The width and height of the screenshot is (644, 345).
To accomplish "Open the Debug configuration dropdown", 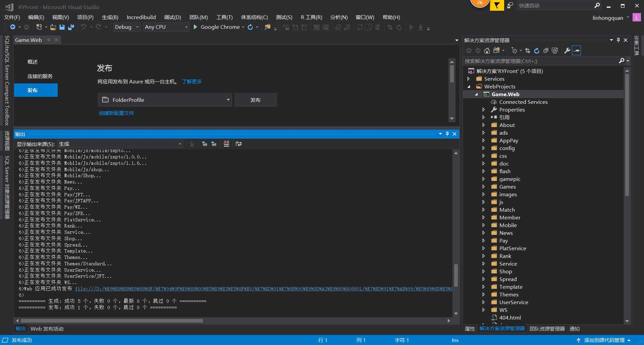I will click(126, 27).
